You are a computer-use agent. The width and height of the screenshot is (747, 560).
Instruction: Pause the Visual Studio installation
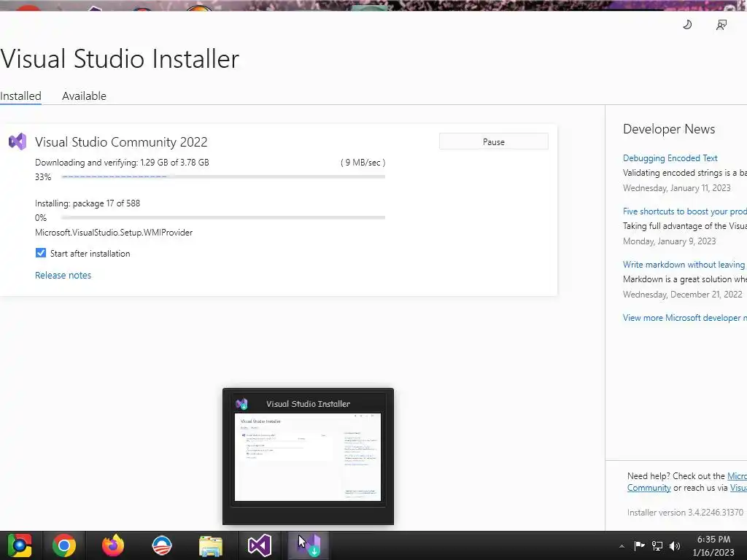(494, 141)
